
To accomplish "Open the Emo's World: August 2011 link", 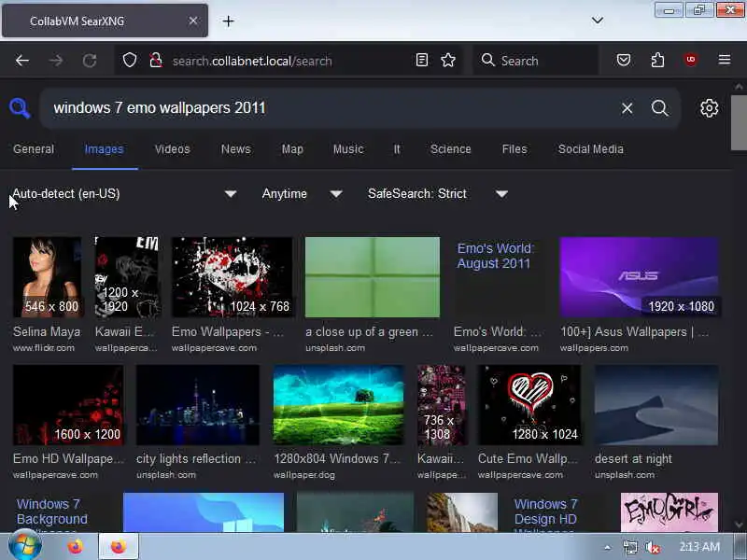I will click(496, 256).
